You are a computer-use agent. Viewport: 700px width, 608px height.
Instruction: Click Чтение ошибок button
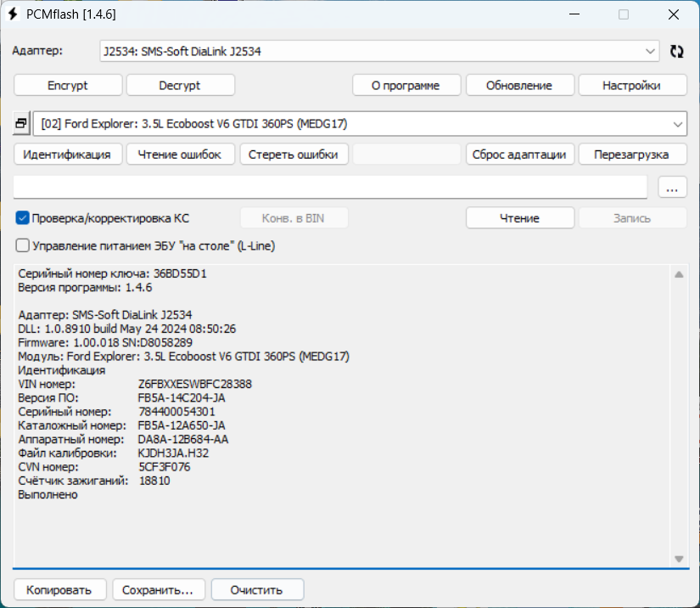click(x=181, y=155)
